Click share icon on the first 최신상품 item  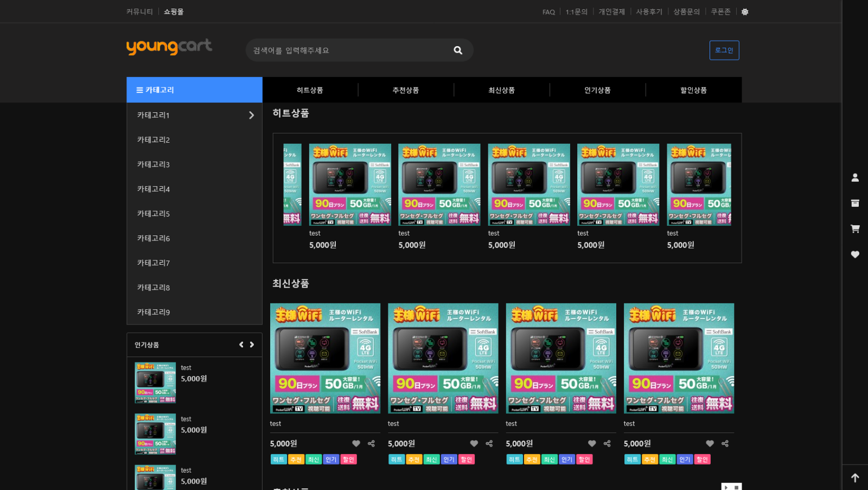371,443
